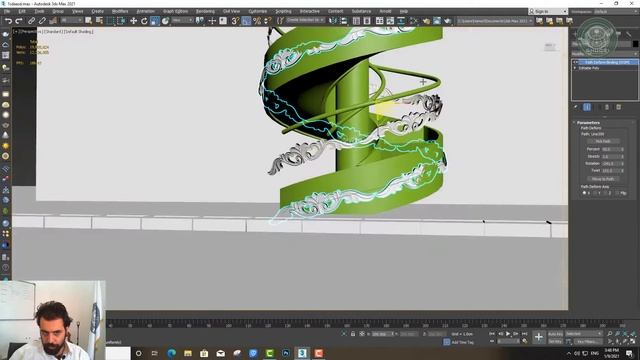
Task: Click Remove Modifier trash icon
Action: (607, 107)
